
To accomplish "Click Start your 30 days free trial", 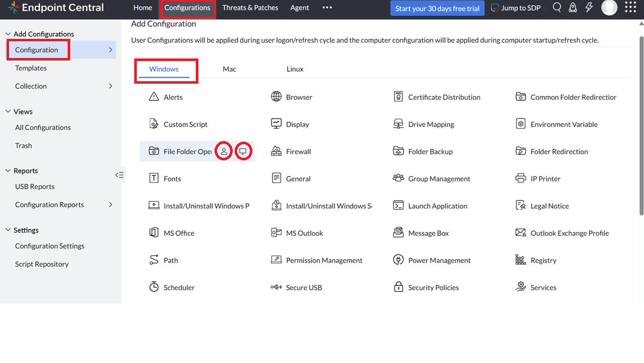I will 438,8.
